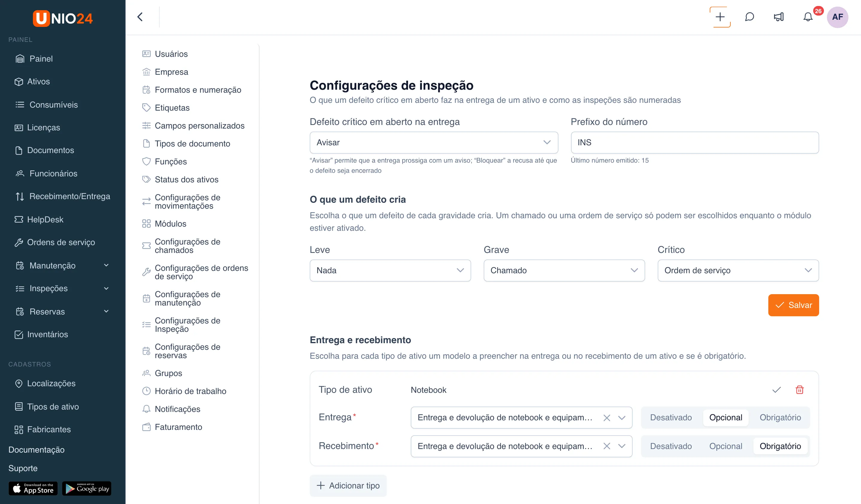Screen dimensions: 861x504
Task: Set Recebimento to Desativado
Action: pos(671,446)
